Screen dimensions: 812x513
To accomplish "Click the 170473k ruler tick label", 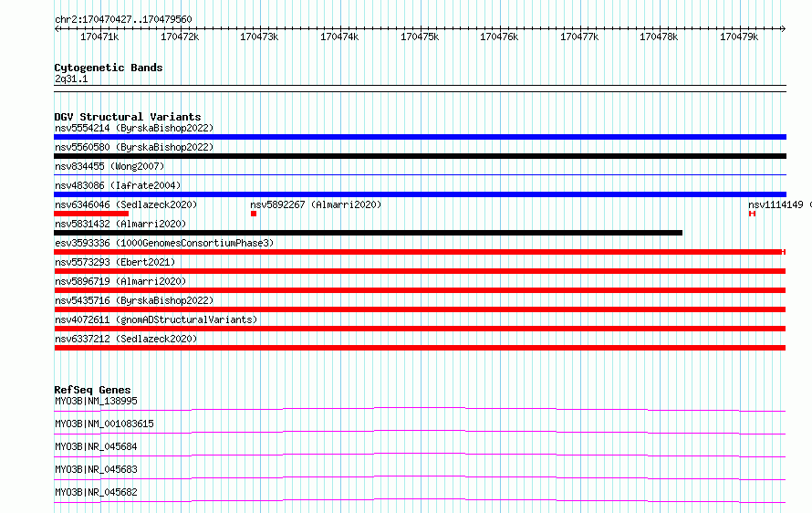I will tap(259, 37).
